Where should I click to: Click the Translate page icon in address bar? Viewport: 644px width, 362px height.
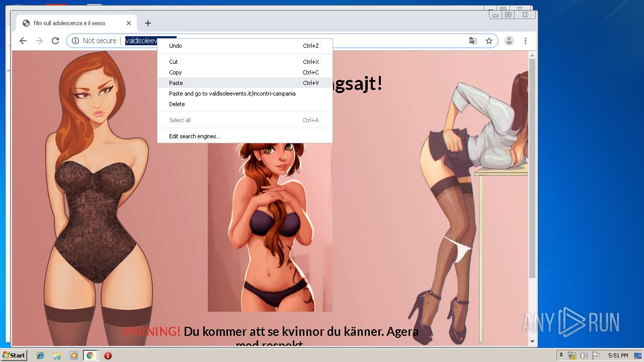[x=473, y=41]
